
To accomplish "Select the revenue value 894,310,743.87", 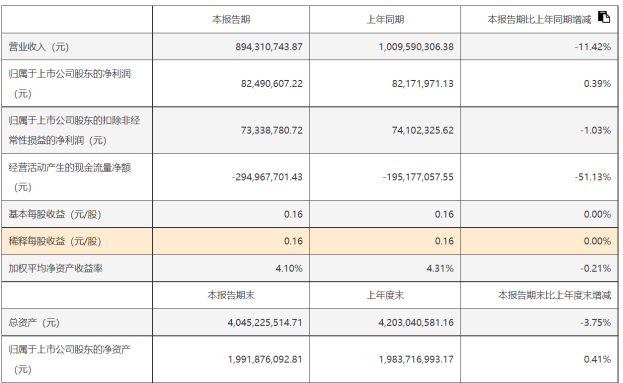I will (269, 47).
